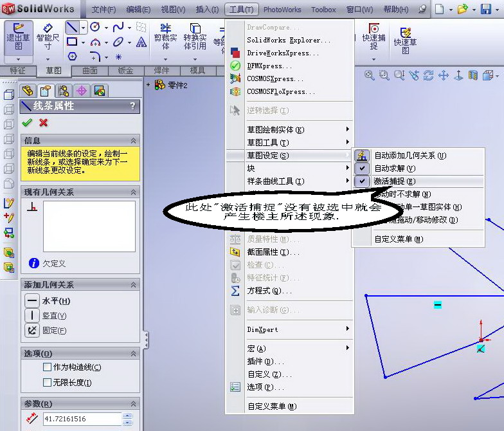This screenshot has width=504, height=431.
Task: Click the existing relations list box
Action: pos(89,226)
